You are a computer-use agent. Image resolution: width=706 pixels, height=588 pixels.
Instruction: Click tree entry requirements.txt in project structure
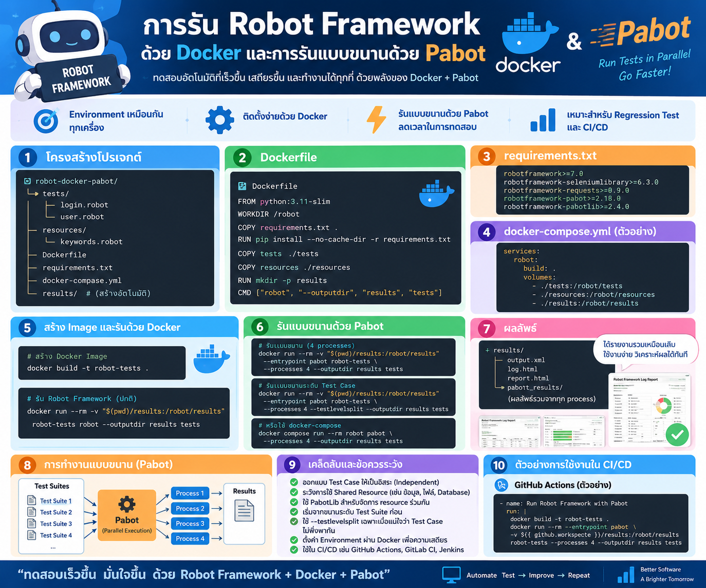(x=78, y=268)
